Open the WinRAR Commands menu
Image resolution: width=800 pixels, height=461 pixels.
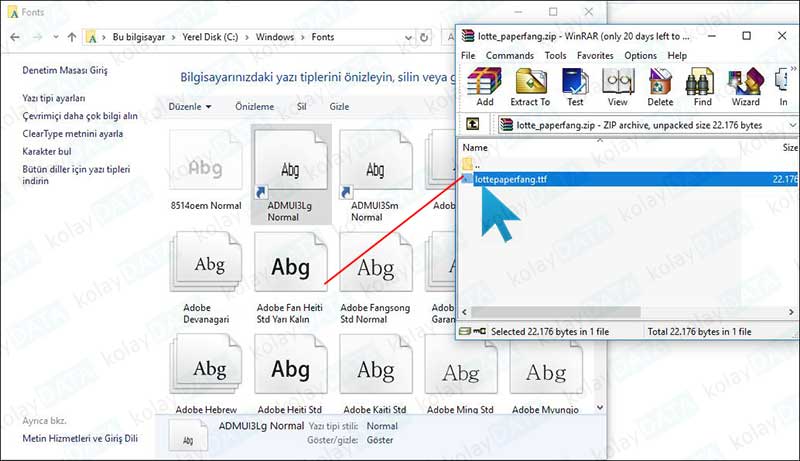pos(510,55)
